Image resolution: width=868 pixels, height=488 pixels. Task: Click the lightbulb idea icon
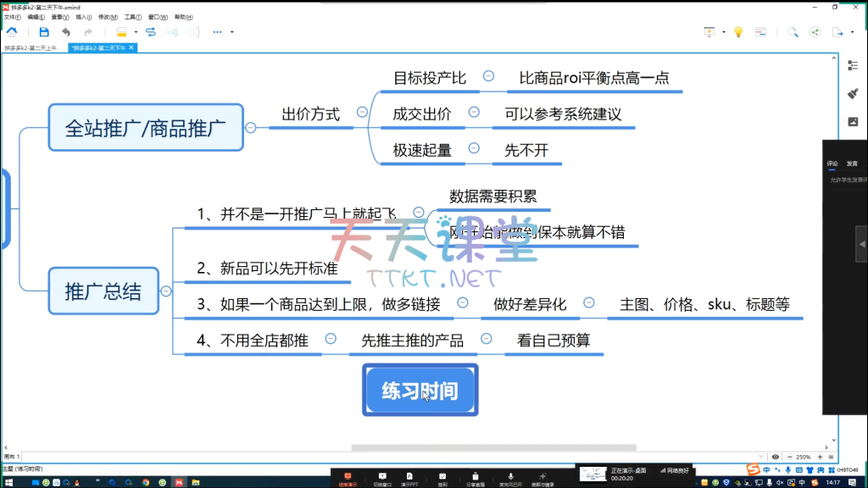click(738, 32)
